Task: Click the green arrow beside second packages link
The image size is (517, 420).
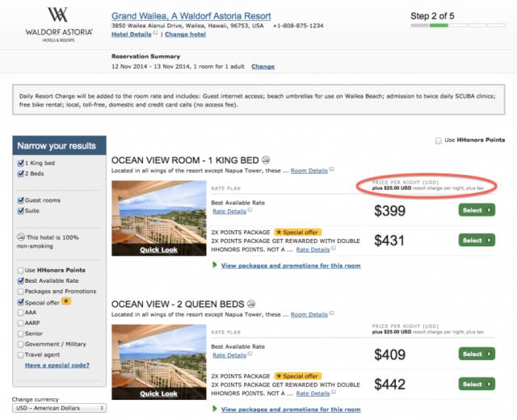Action: 215,409
